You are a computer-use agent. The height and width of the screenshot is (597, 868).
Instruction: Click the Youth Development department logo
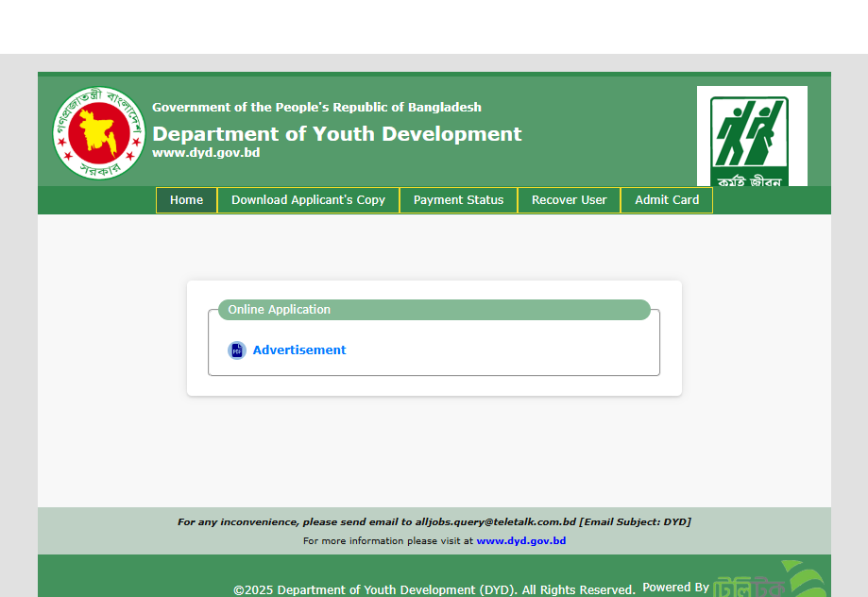[x=752, y=136]
